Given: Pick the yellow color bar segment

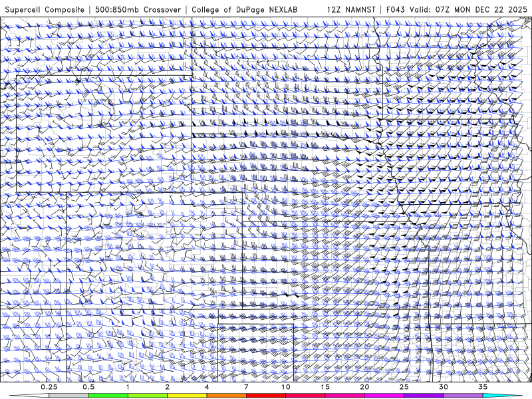Looking at the screenshot, I should point(187,396).
